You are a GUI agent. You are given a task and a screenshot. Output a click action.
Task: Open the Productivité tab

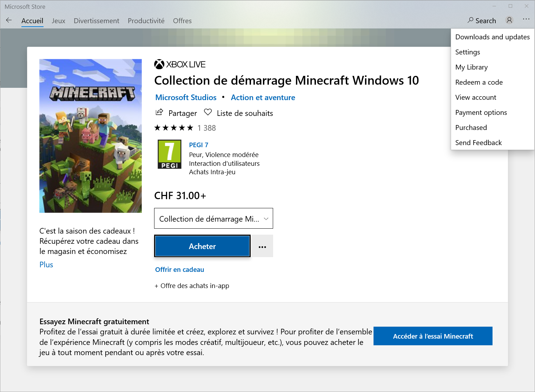point(146,21)
